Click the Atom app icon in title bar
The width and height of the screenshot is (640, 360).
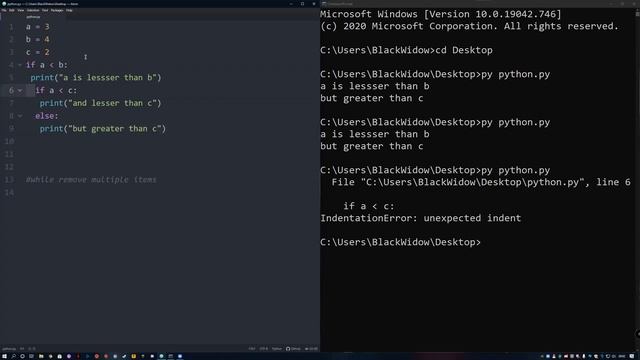coord(4,4)
